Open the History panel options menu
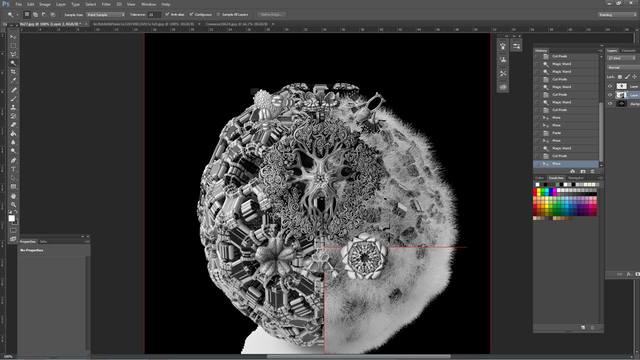640x360 pixels. click(x=600, y=51)
